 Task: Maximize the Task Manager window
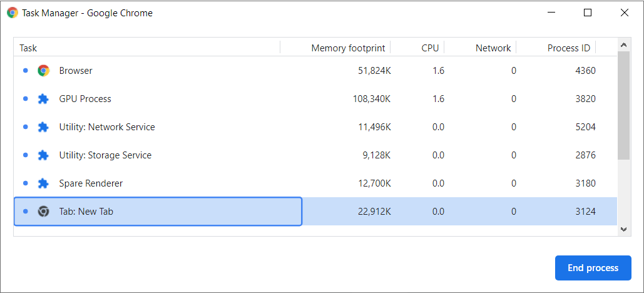tap(588, 13)
